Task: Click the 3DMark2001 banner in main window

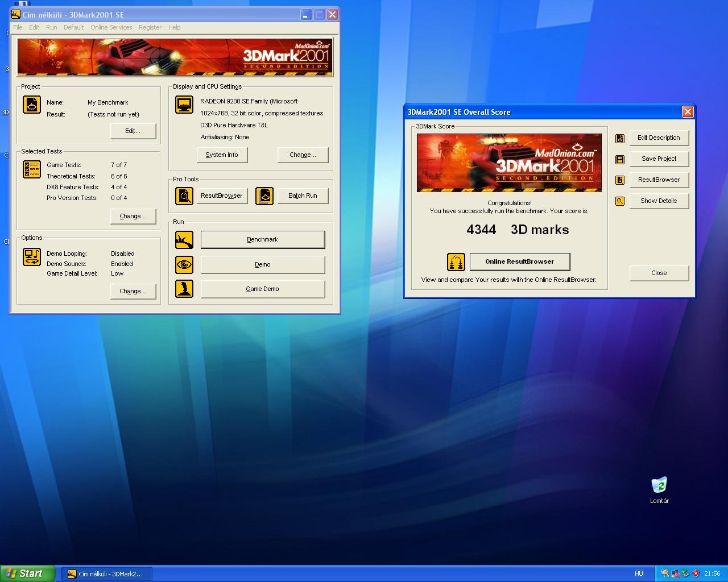Action: [175, 57]
